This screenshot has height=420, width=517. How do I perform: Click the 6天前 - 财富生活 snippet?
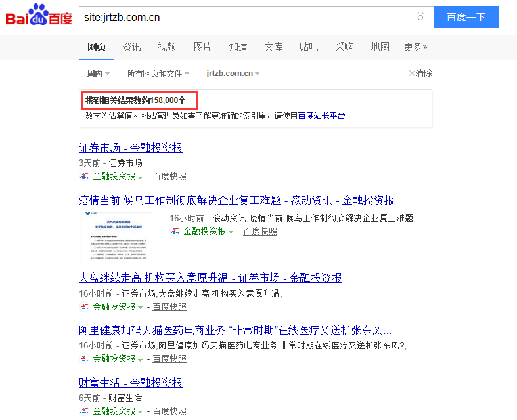pyautogui.click(x=110, y=398)
